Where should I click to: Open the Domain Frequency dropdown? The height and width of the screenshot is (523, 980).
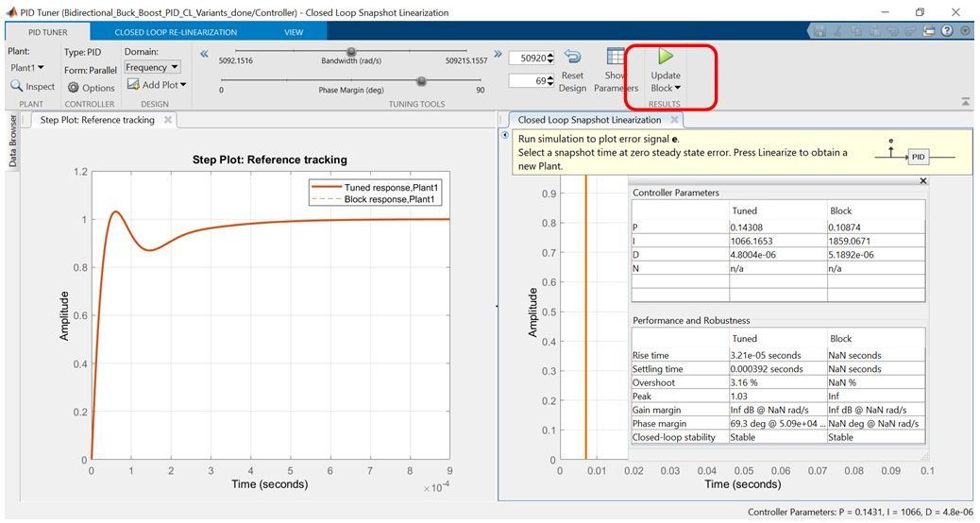click(151, 68)
